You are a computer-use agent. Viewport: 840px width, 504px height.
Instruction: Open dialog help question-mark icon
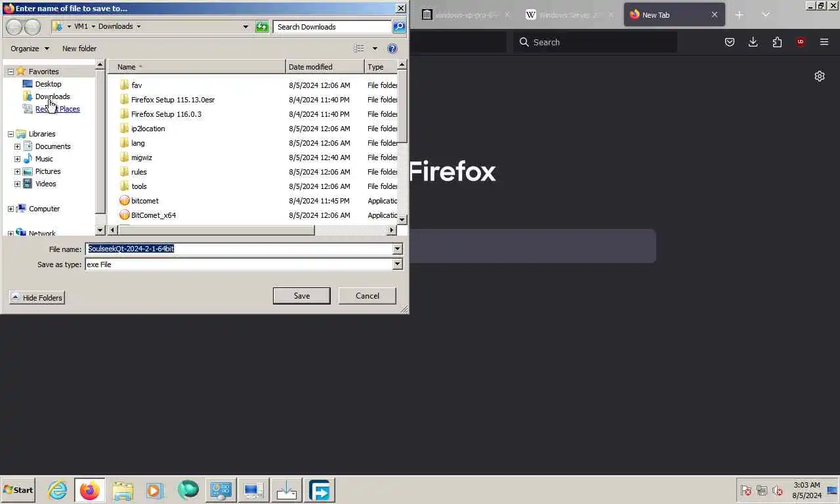(392, 49)
